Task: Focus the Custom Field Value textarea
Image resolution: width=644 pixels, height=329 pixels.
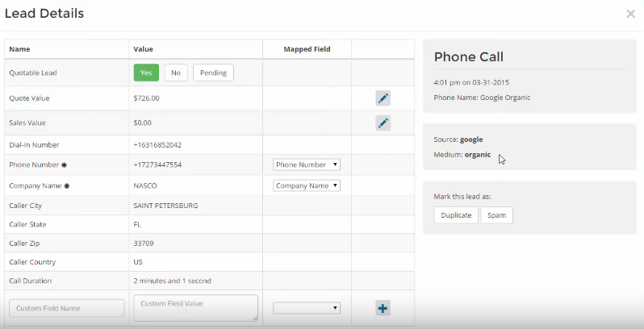Action: 196,308
